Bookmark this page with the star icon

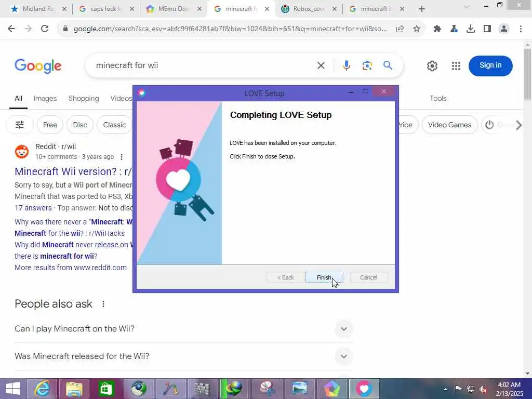click(417, 29)
